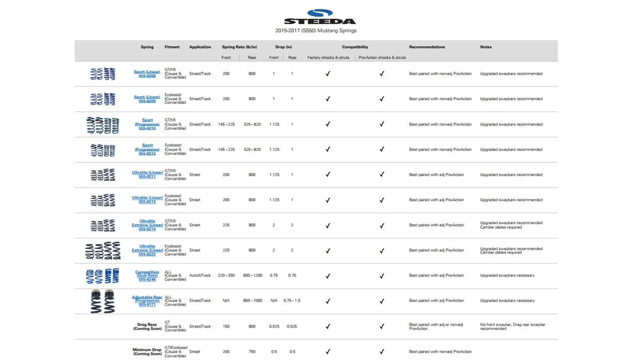Click "Best paired with adj or non-adj Pro-Action"

pos(436,327)
